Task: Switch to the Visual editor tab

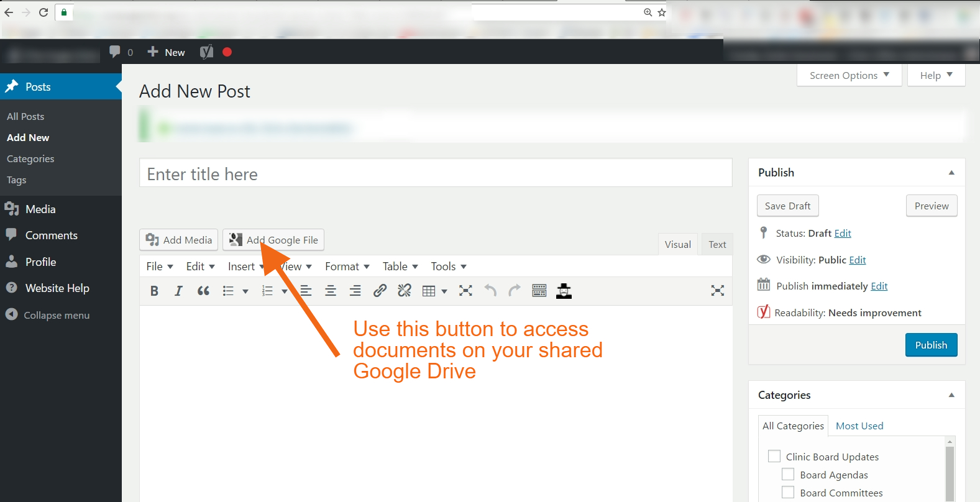Action: point(678,245)
